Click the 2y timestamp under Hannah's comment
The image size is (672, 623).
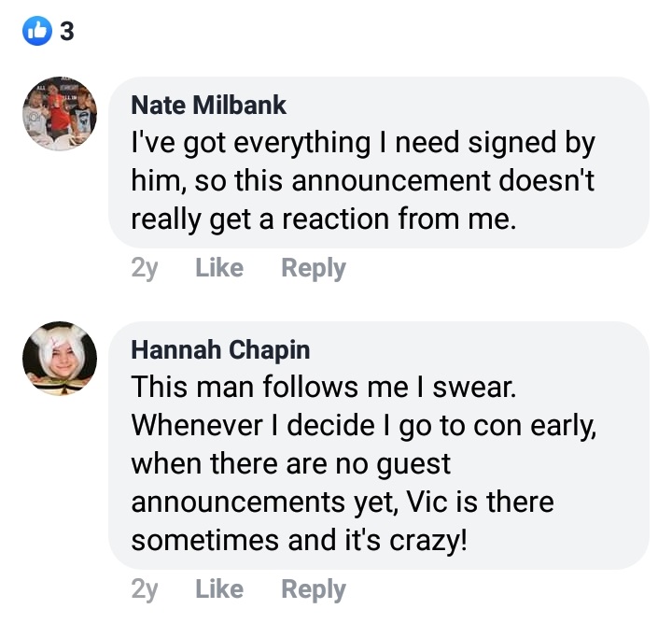pos(145,589)
